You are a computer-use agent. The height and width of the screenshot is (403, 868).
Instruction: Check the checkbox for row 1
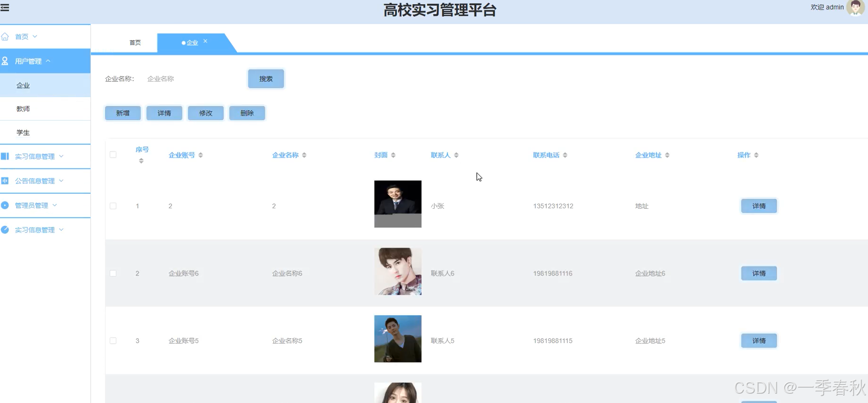click(113, 206)
